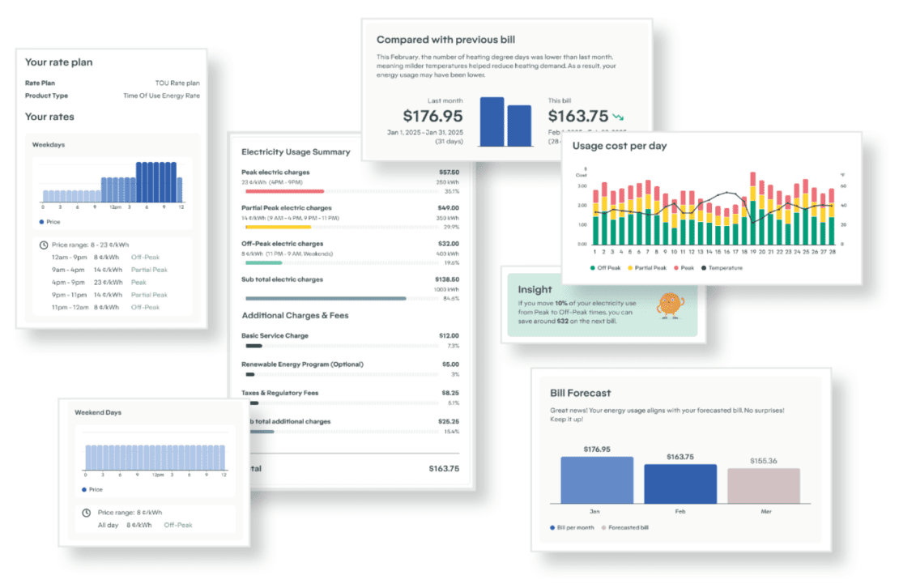Click the blue Price legend dot under Weekdays chart
This screenshot has width=899, height=588.
41,222
